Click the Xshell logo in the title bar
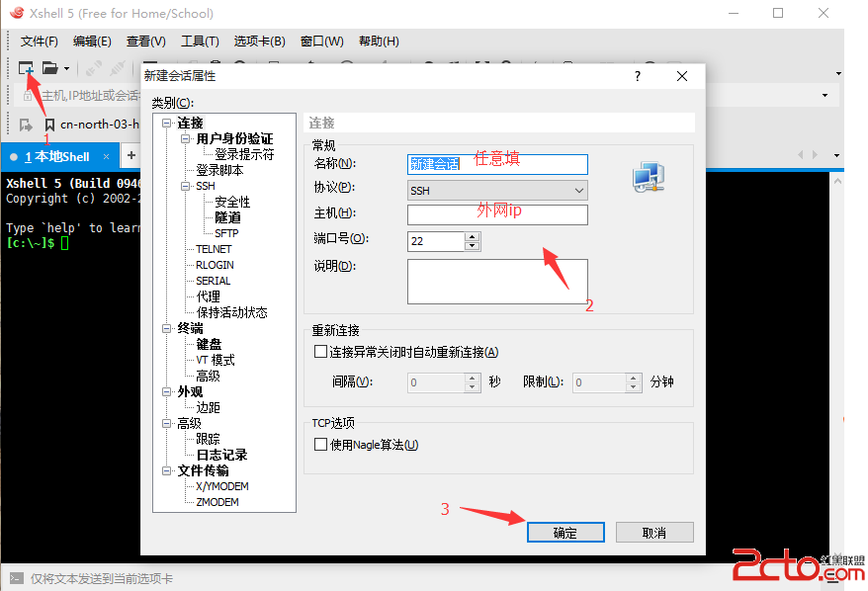This screenshot has height=591, width=868. pyautogui.click(x=17, y=13)
